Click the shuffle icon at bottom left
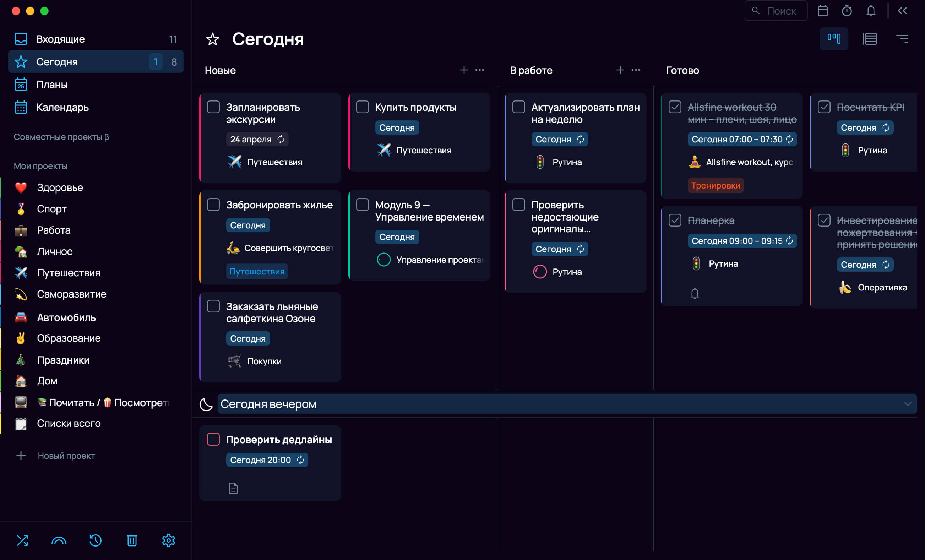925x560 pixels. [22, 540]
